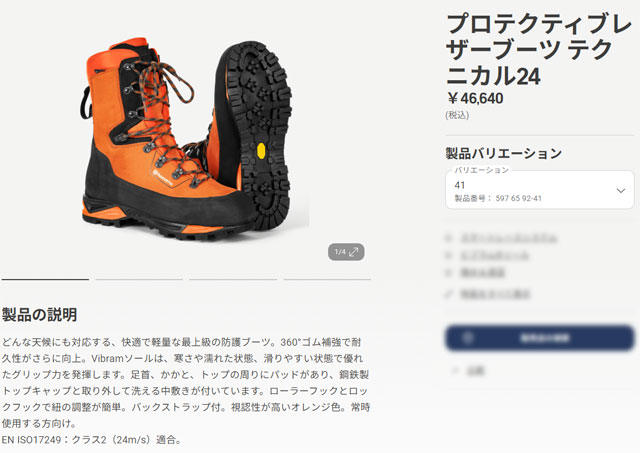Click the icon inside the dark blue button
The width and height of the screenshot is (640, 453).
pos(468,338)
